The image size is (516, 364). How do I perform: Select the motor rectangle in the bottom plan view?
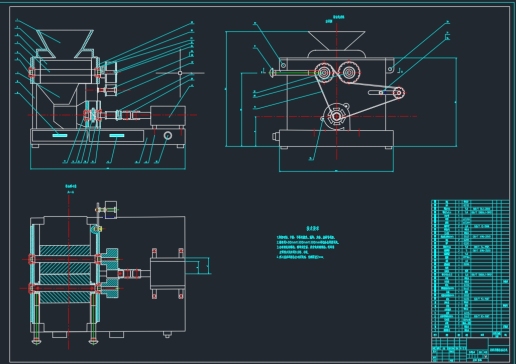coord(168,273)
